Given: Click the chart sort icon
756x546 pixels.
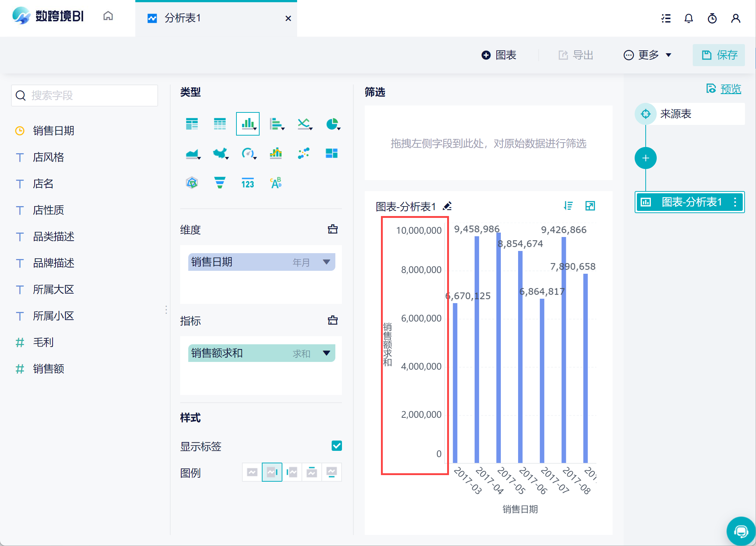Looking at the screenshot, I should click(x=568, y=206).
